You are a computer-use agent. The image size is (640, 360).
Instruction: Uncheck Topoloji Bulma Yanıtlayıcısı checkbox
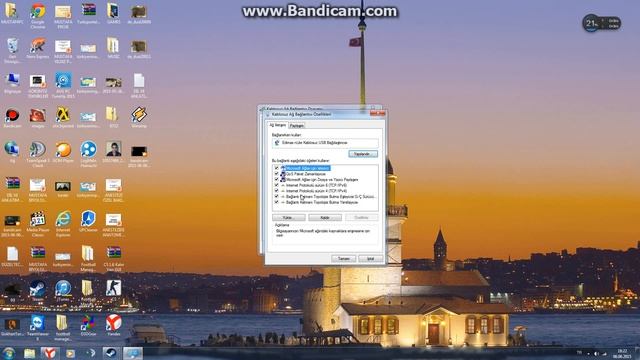(276, 202)
